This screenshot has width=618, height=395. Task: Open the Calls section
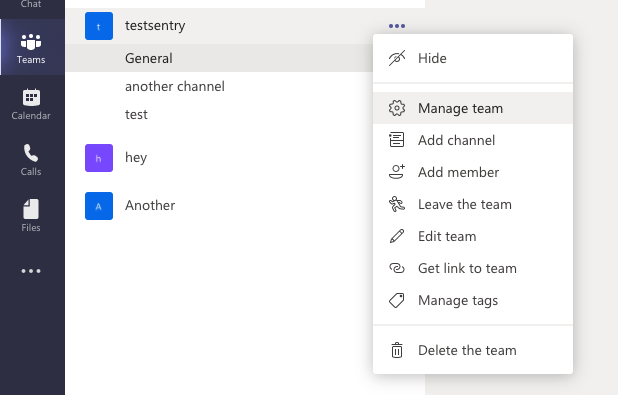pos(31,160)
